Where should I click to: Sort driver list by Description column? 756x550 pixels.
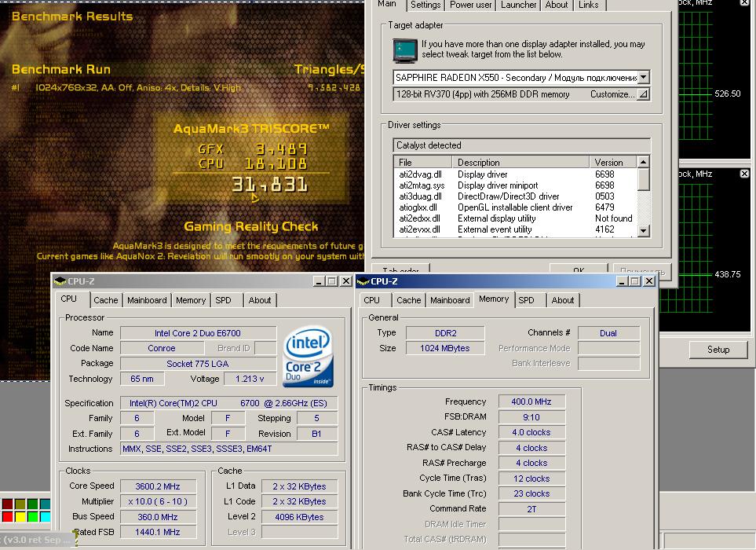coord(520,162)
